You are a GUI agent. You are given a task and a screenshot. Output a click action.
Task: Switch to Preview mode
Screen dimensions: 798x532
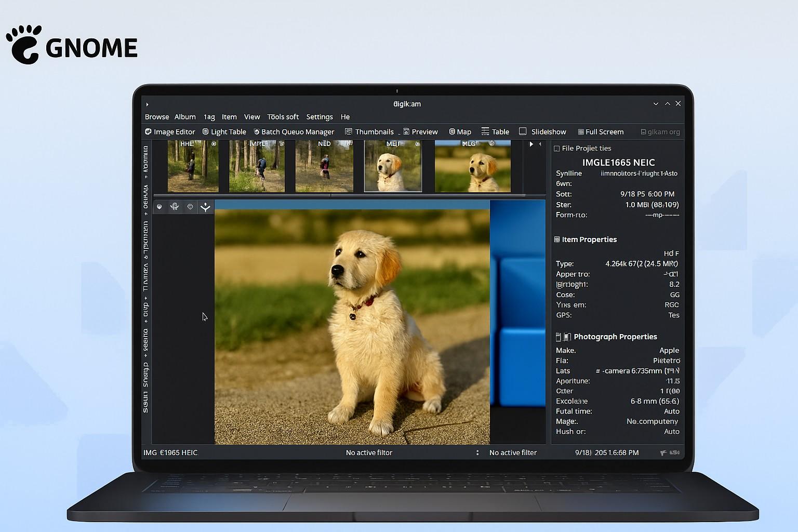click(x=420, y=132)
